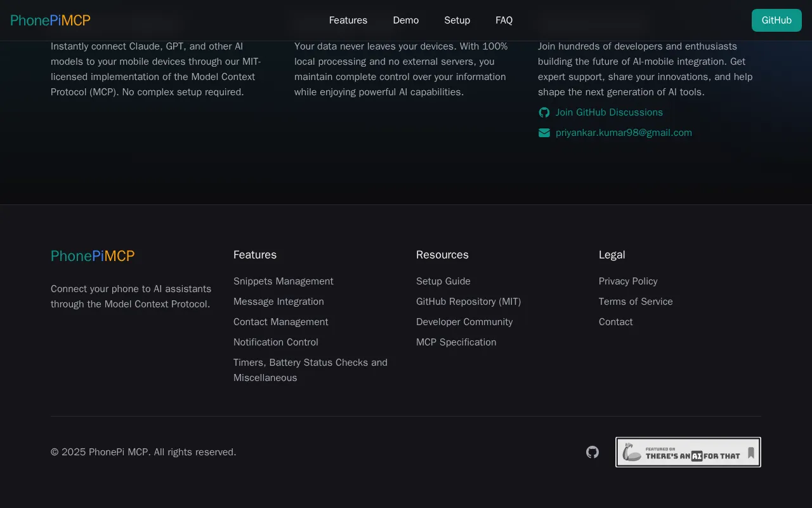Click the Contact link under Legal
812x508 pixels.
click(x=616, y=322)
